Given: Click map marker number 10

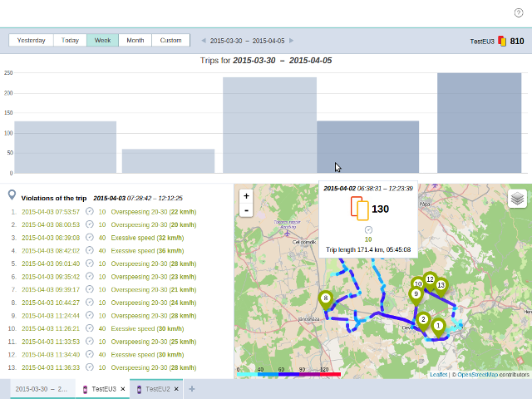Looking at the screenshot, I should (x=416, y=283).
